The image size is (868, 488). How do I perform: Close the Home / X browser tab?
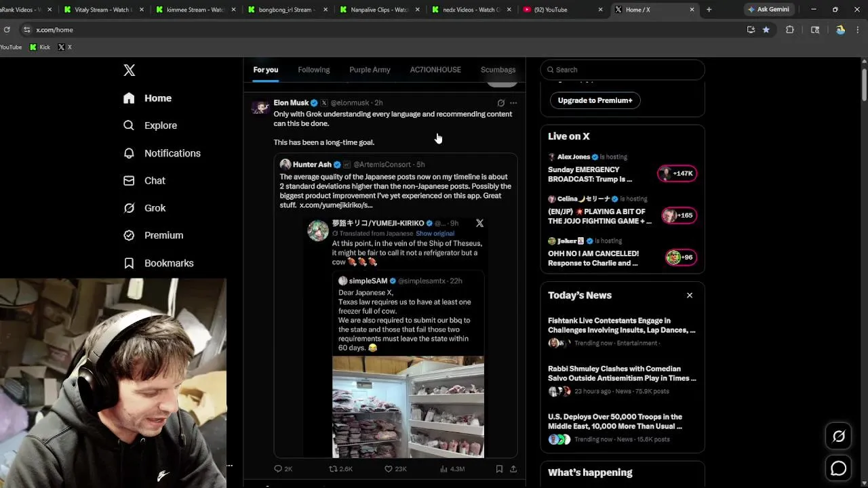[x=692, y=9]
